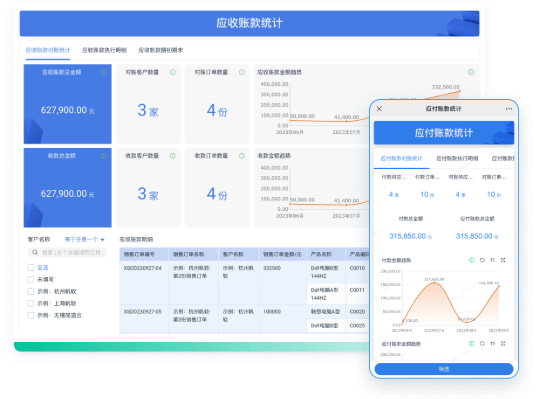Check the 全选 checkbox
Image resolution: width=540 pixels, height=399 pixels.
click(x=31, y=267)
